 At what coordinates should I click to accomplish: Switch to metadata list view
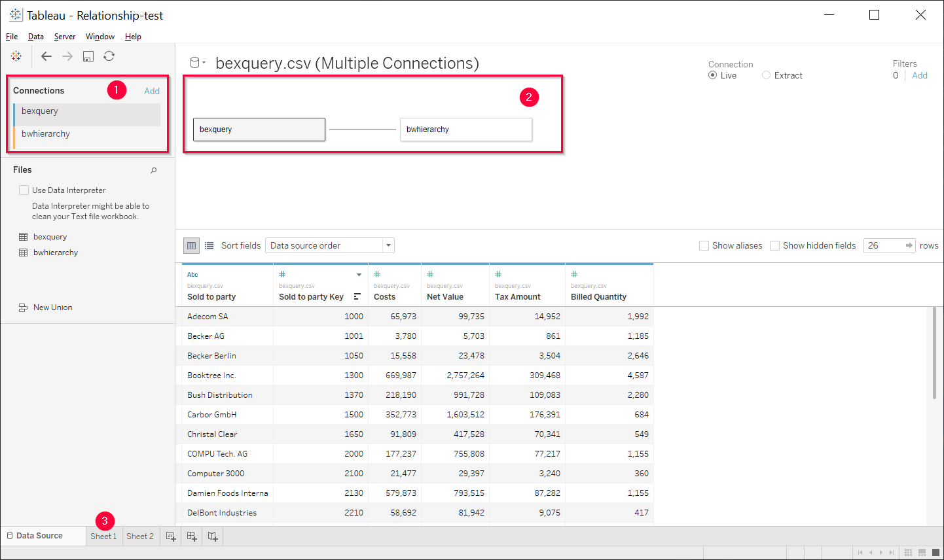(209, 245)
